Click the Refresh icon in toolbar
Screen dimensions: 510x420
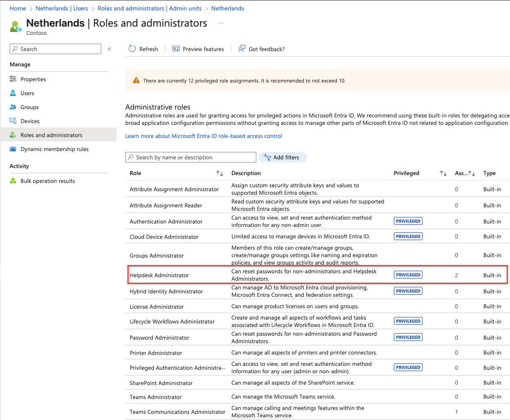132,49
